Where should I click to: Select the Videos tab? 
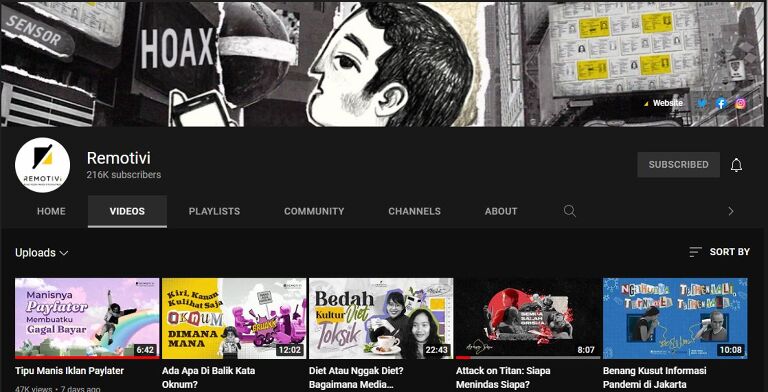(x=127, y=211)
